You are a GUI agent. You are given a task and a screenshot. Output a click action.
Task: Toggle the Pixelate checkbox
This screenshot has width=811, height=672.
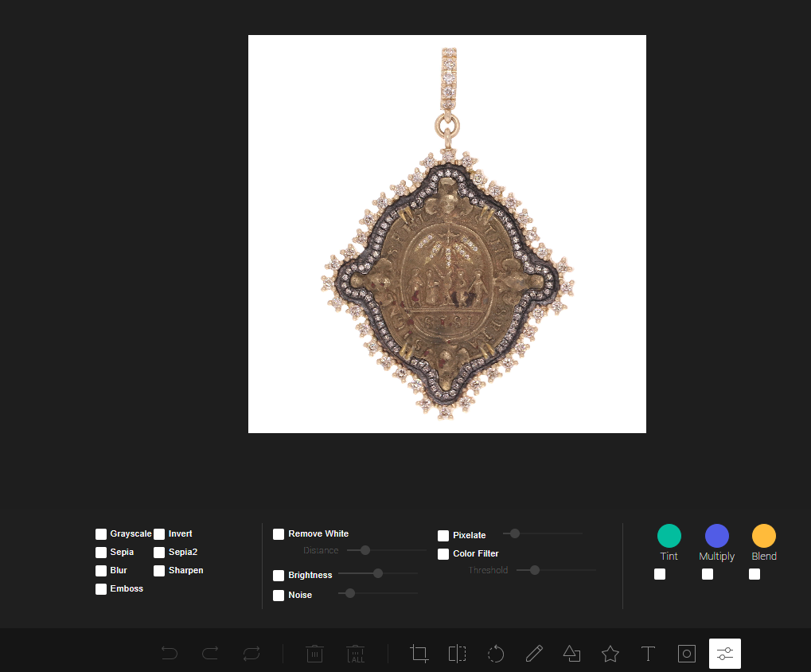click(443, 535)
